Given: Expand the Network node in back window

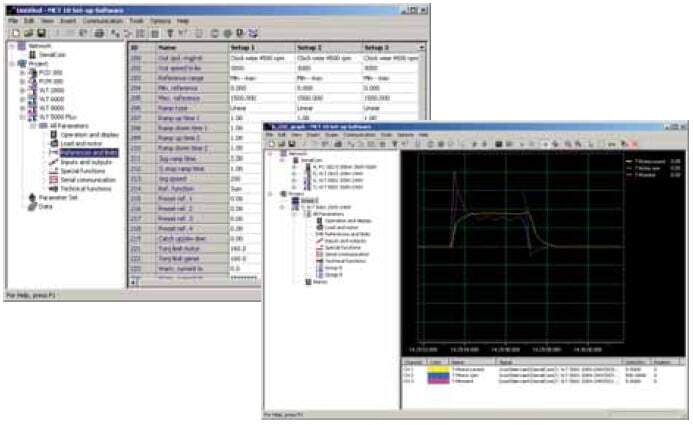Looking at the screenshot, I should pyautogui.click(x=12, y=46).
